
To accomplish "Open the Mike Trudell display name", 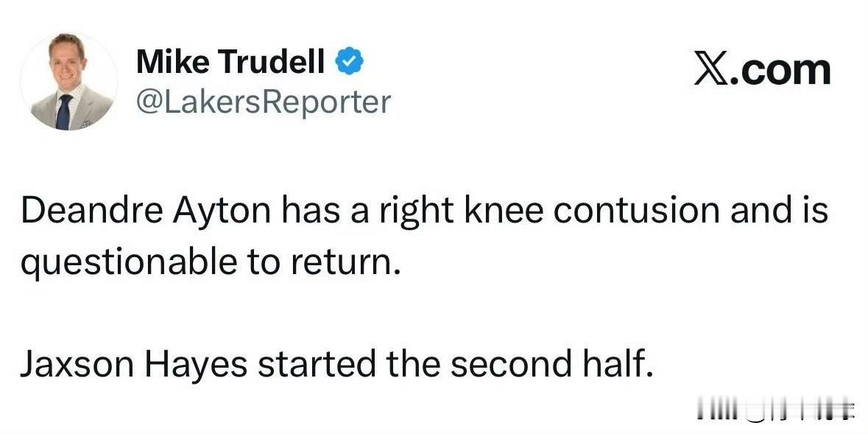I will tap(230, 63).
